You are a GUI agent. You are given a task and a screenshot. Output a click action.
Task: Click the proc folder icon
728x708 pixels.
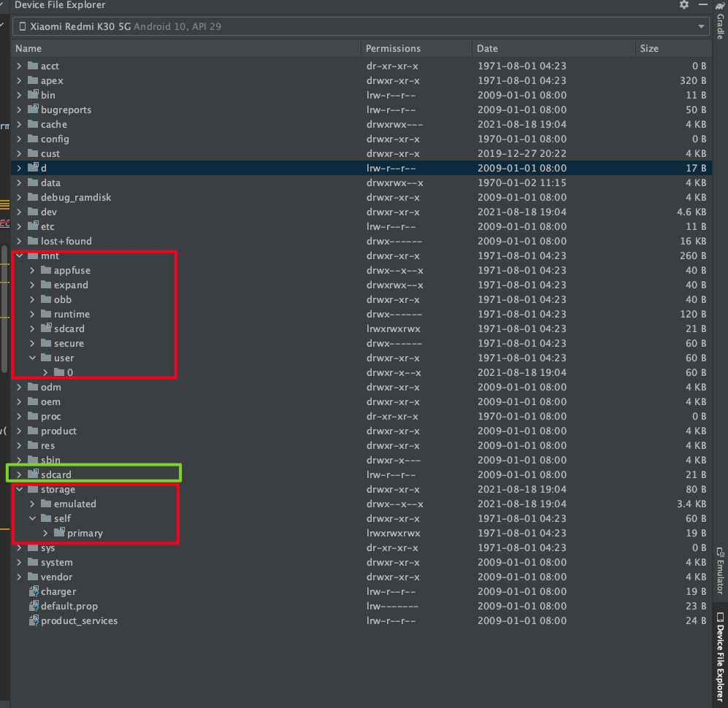click(33, 416)
